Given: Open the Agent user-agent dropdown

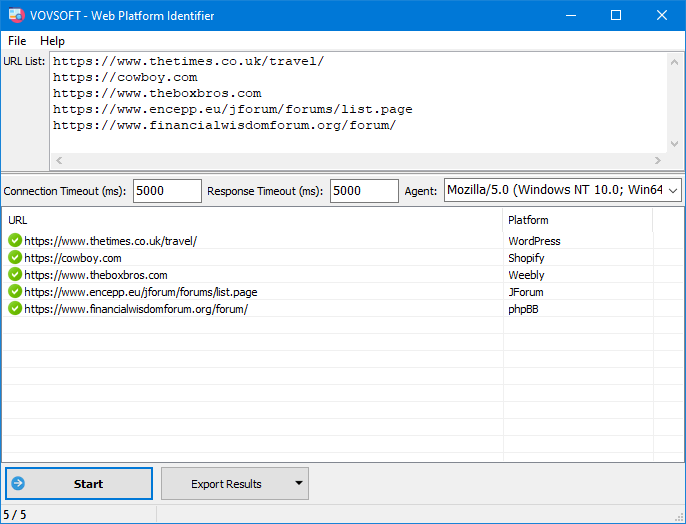Looking at the screenshot, I should [x=672, y=190].
